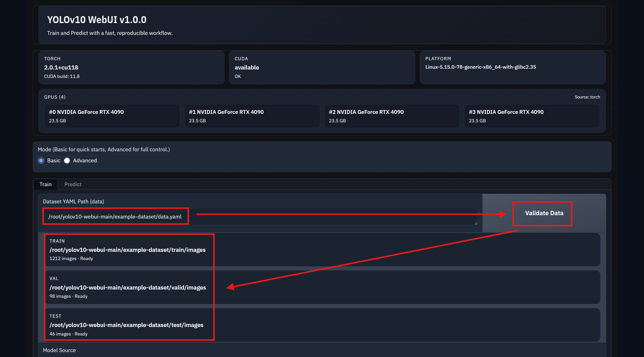Click the PLATFORM Linux info card
Image resolution: width=644 pixels, height=357 pixels.
click(x=512, y=67)
